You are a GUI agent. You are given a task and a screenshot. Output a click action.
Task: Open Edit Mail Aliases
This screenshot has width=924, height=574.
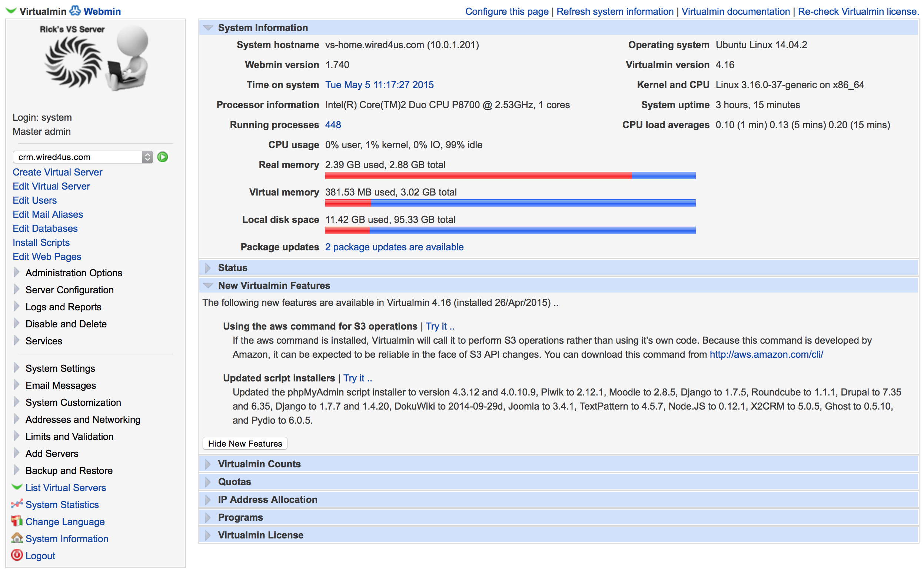click(x=48, y=214)
